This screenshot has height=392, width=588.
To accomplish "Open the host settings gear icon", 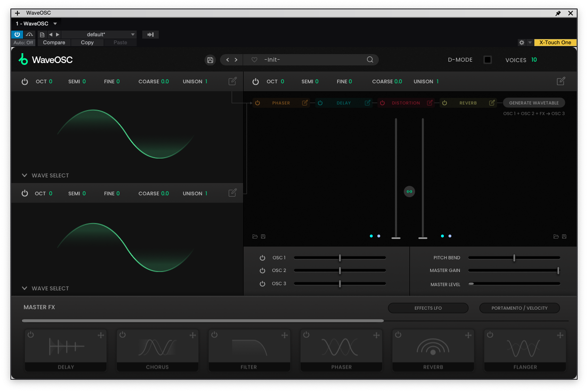I will pos(522,42).
